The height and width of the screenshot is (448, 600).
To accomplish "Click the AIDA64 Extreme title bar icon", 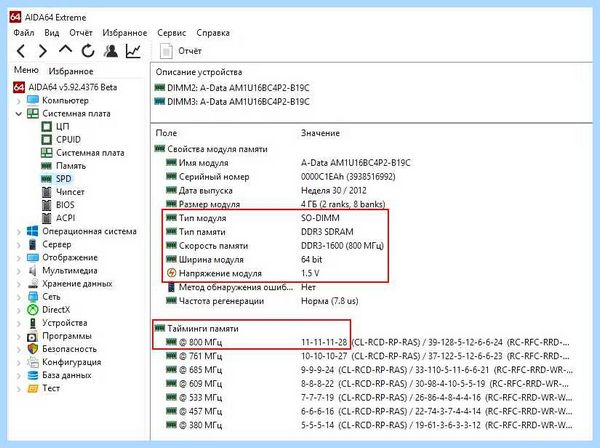I will pyautogui.click(x=15, y=17).
